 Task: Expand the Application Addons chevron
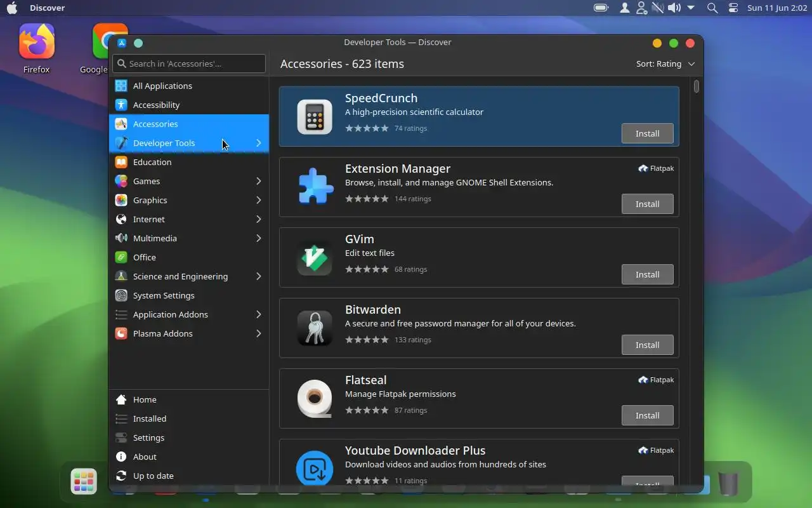[259, 314]
